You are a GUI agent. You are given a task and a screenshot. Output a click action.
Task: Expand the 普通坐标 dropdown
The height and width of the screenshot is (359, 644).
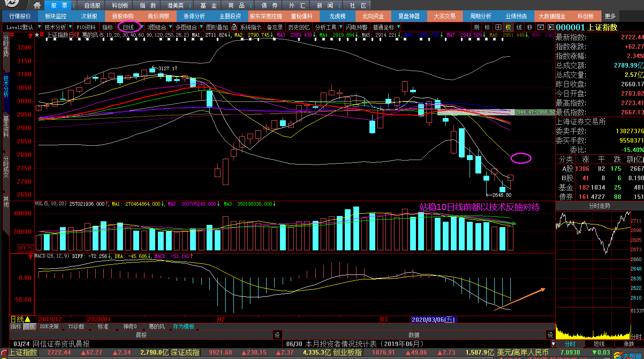pyautogui.click(x=398, y=27)
